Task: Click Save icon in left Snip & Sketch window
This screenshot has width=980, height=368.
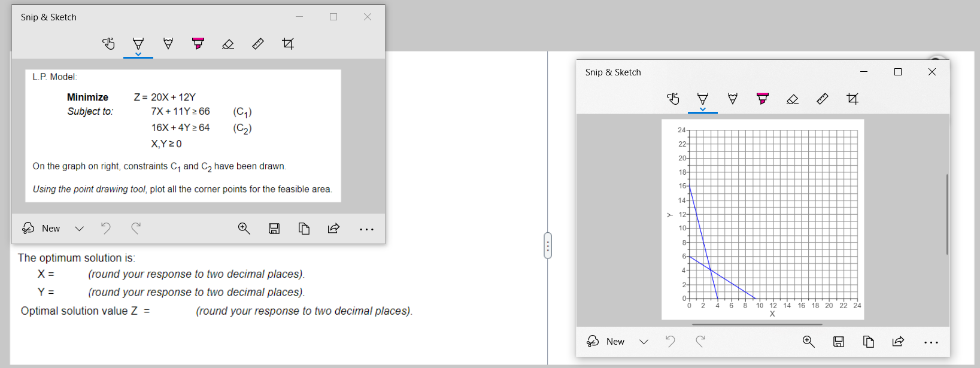Action: point(274,228)
